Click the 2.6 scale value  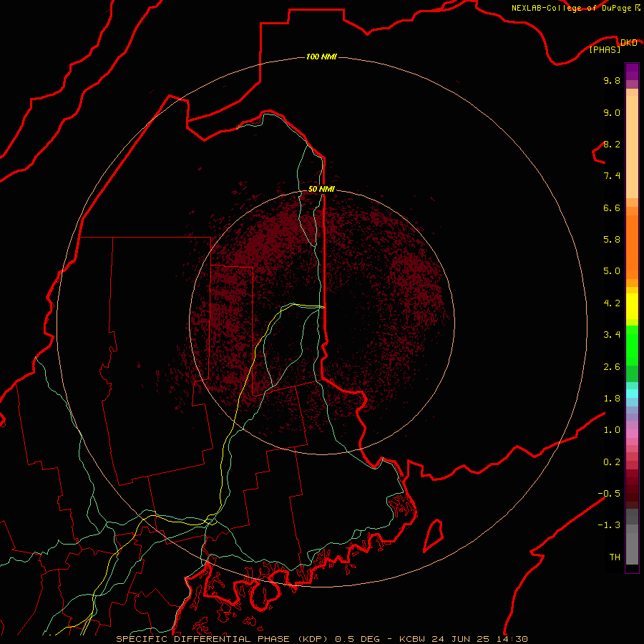[612, 367]
